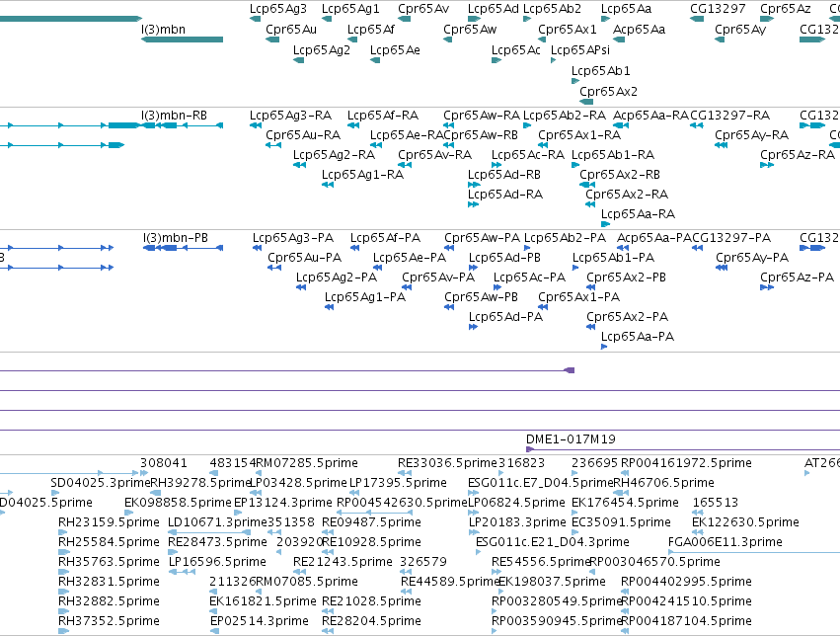Select the Cpr65Aw gene label
The height and width of the screenshot is (636, 840).
tap(470, 30)
